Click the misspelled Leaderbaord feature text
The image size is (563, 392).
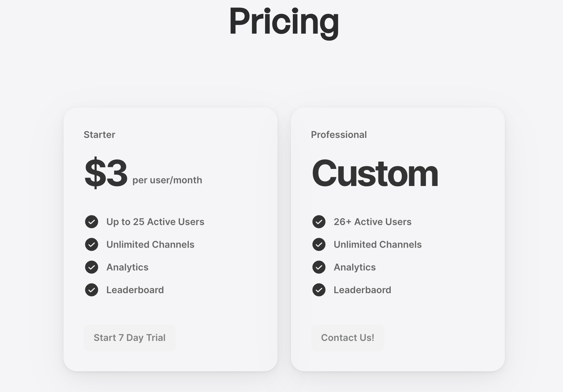point(362,290)
